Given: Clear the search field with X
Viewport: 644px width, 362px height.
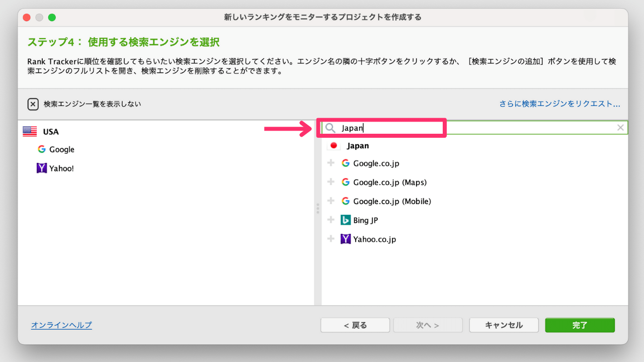Looking at the screenshot, I should [x=620, y=128].
